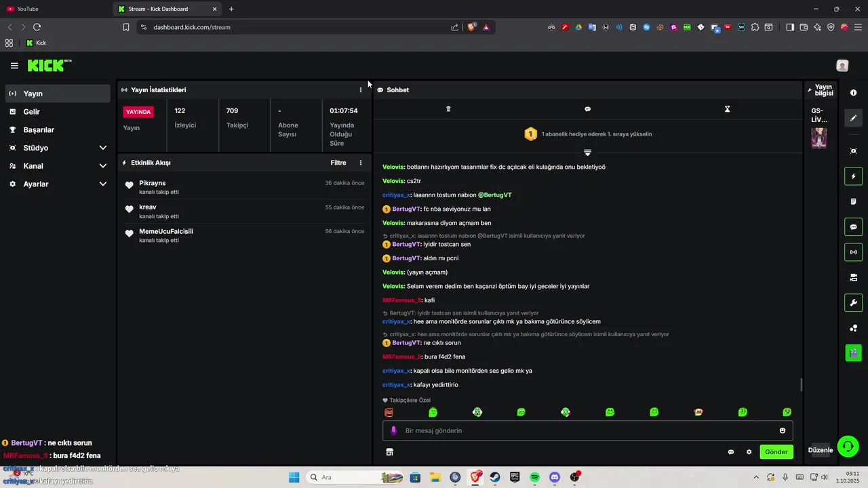This screenshot has height=488, width=868.
Task: Click the YAYINDA live badge
Action: pyautogui.click(x=138, y=112)
